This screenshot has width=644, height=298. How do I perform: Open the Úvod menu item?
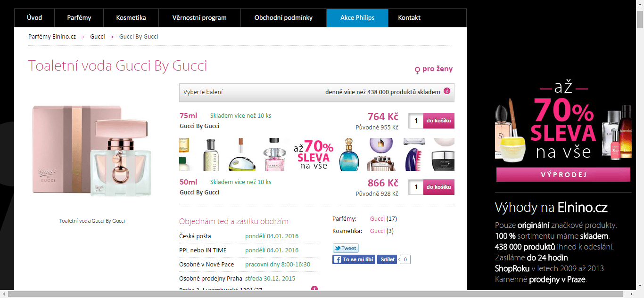tap(34, 18)
